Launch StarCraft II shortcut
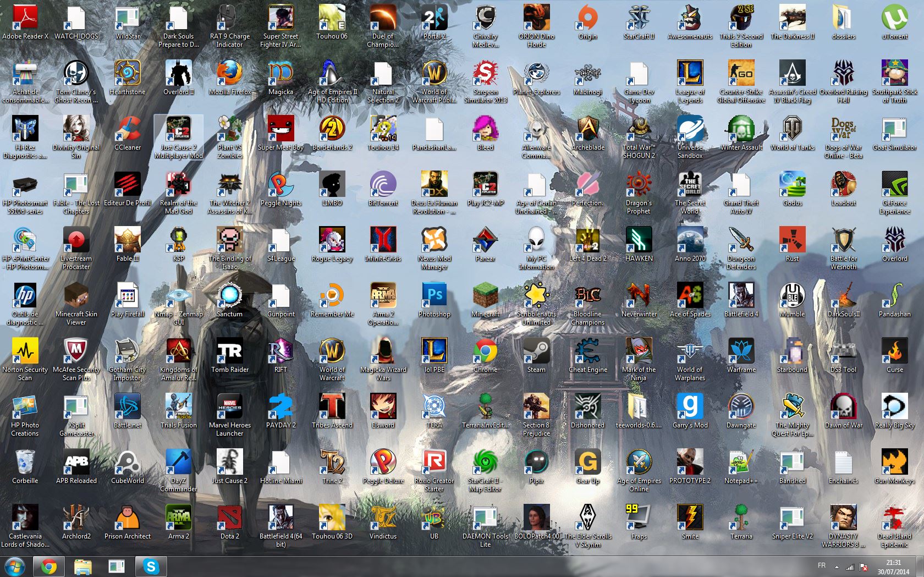 click(x=639, y=22)
